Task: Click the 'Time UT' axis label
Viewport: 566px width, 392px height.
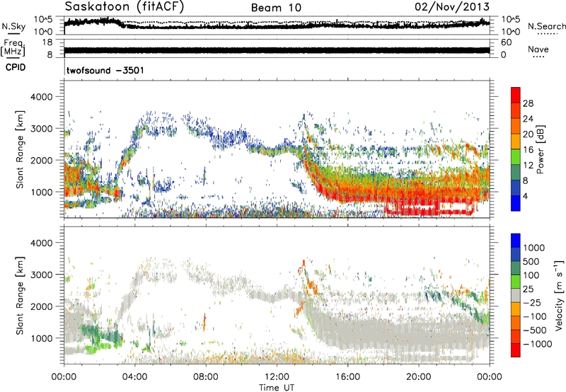Action: pyautogui.click(x=277, y=388)
